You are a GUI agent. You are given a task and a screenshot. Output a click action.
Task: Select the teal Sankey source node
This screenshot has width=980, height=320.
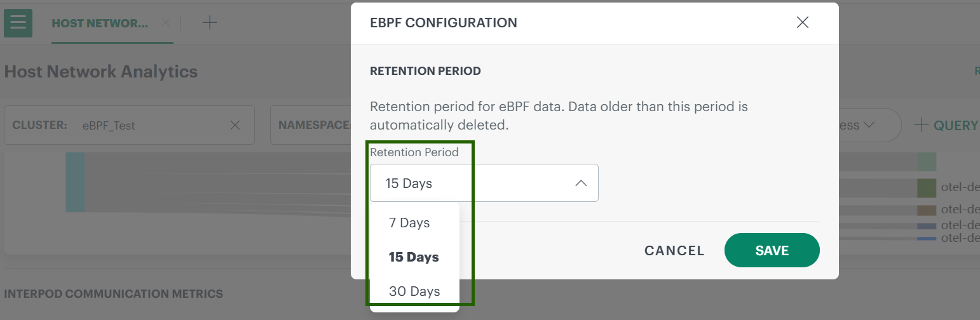(x=75, y=182)
